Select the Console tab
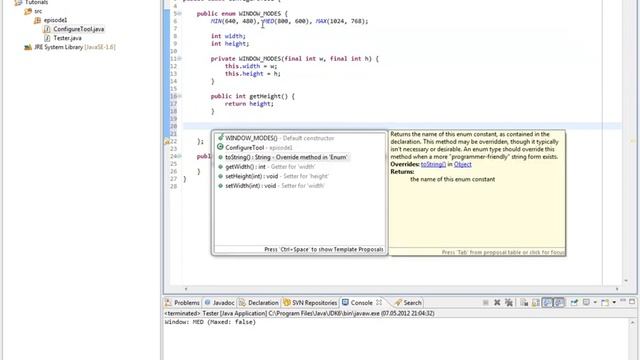 [362, 303]
